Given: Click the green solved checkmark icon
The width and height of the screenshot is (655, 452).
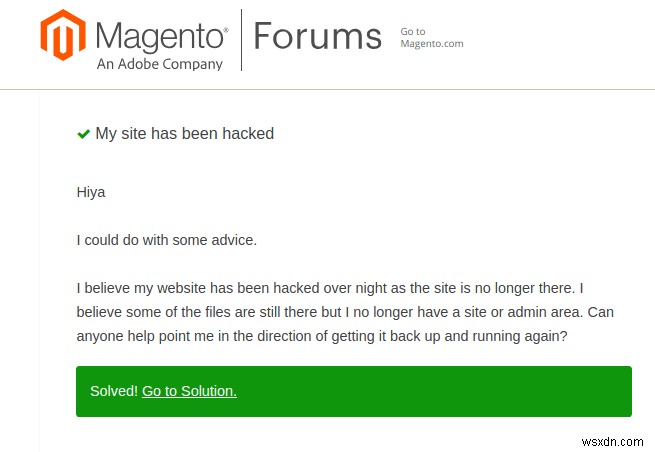Looking at the screenshot, I should point(83,134).
